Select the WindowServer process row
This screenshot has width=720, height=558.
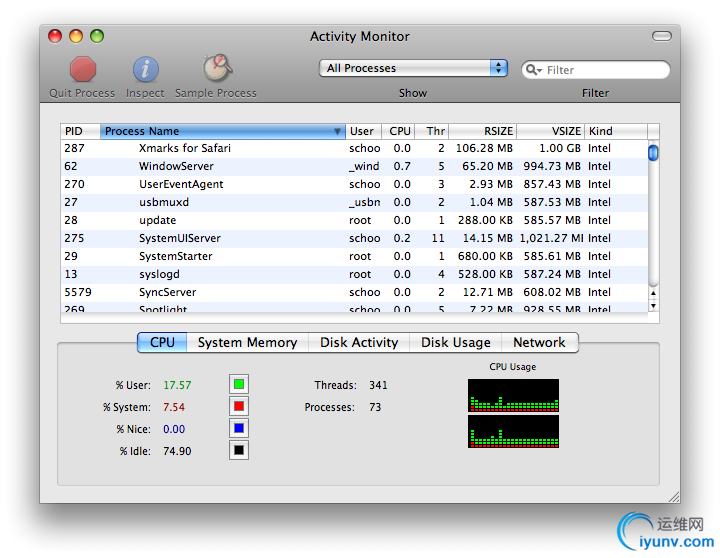click(175, 166)
